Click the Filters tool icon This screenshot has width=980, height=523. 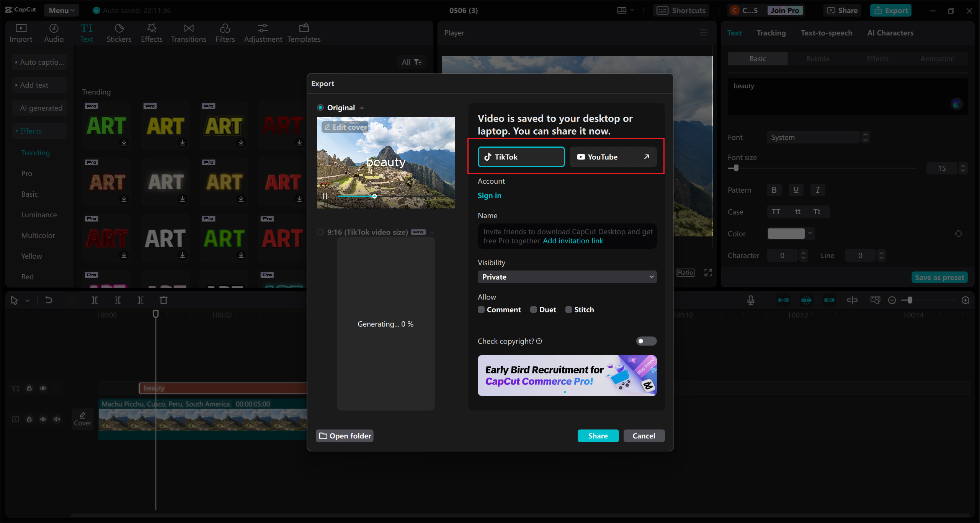pyautogui.click(x=225, y=28)
